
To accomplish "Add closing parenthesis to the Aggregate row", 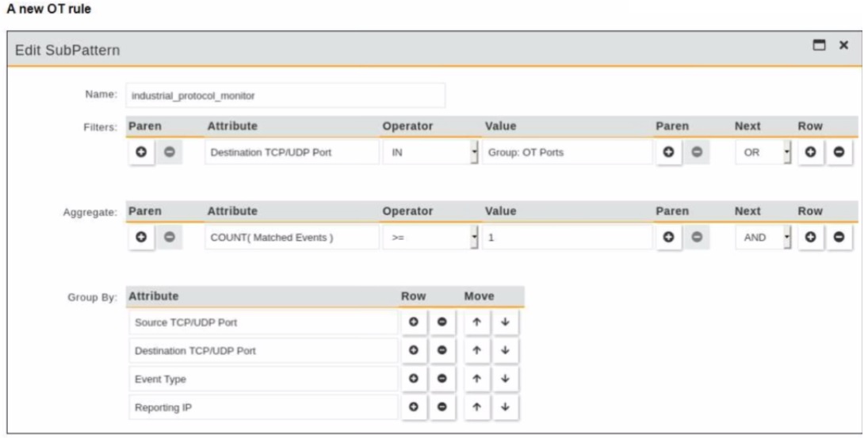I will (669, 238).
